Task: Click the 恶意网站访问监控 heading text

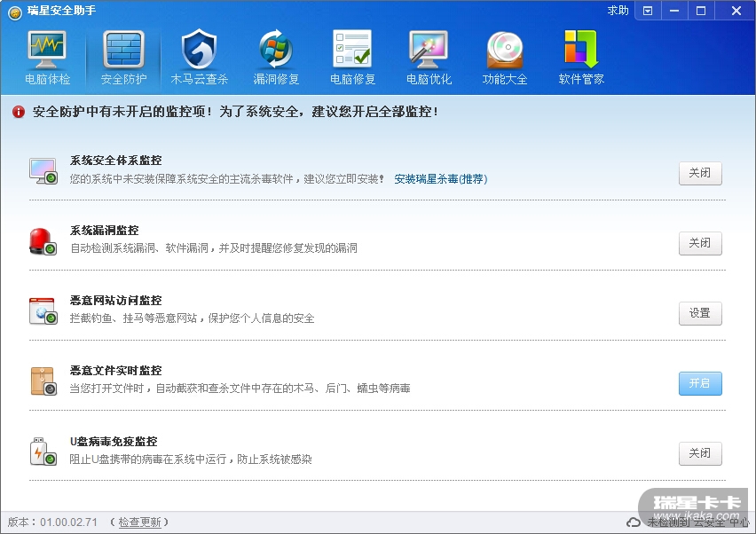Action: click(x=115, y=301)
